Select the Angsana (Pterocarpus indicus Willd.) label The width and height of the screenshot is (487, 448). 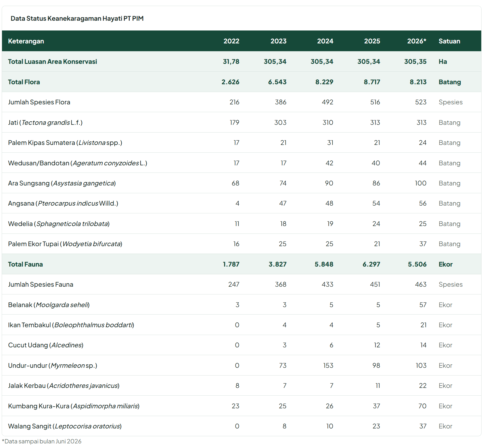click(63, 203)
